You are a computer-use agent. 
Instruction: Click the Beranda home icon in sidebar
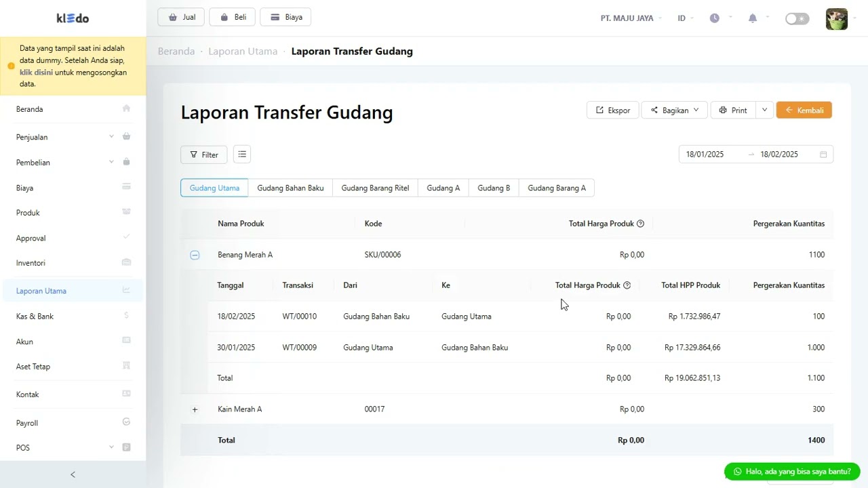(126, 108)
